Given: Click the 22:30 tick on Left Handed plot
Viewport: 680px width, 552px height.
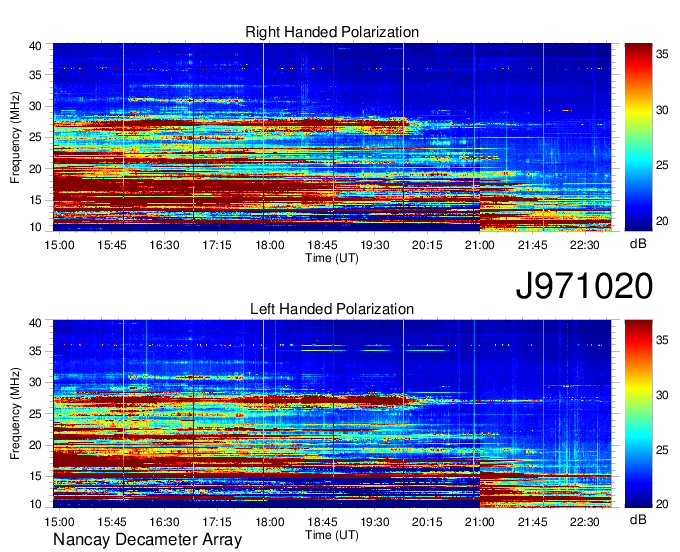Looking at the screenshot, I should (585, 522).
